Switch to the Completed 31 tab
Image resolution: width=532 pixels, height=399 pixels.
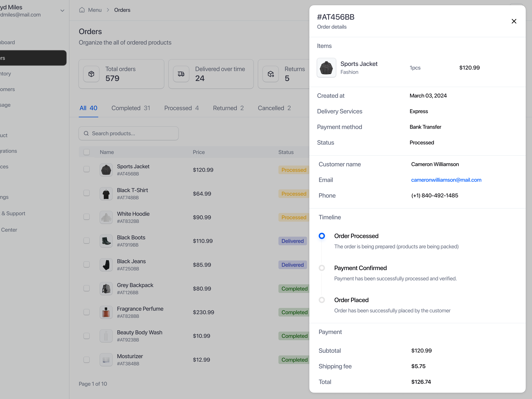(131, 108)
